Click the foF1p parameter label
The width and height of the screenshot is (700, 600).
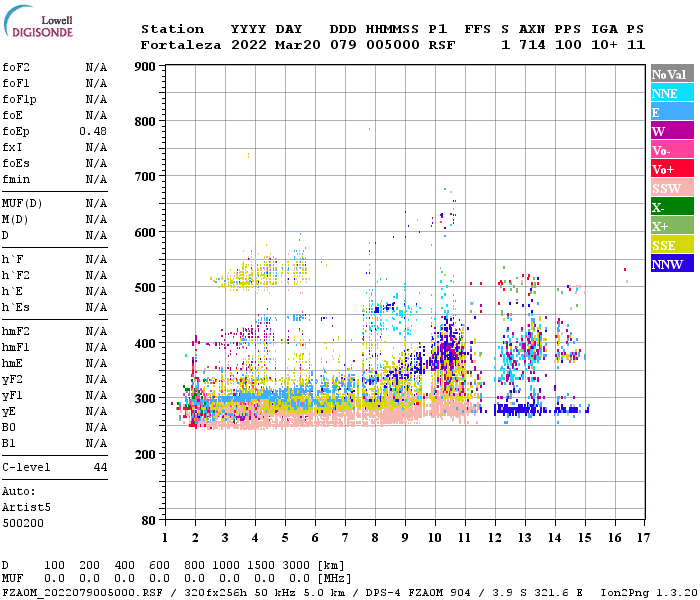19,99
